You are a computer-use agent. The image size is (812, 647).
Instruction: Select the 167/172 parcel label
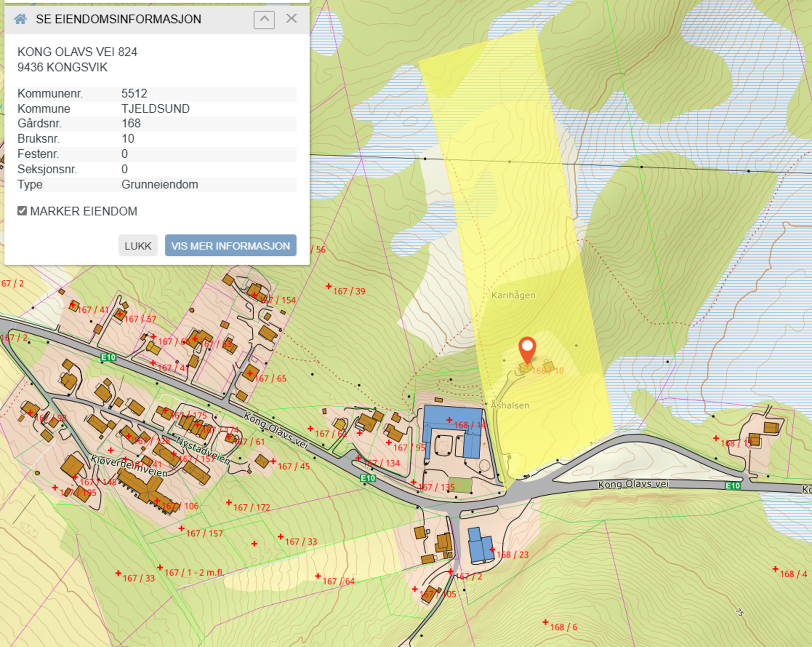[252, 507]
